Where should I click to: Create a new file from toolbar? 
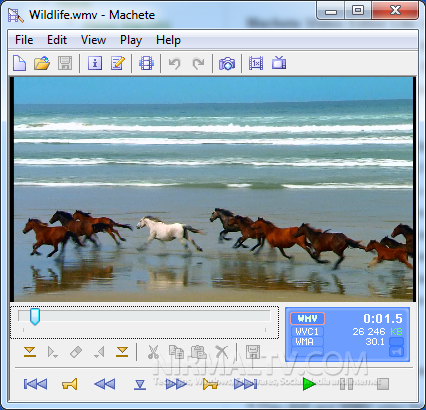coord(20,63)
